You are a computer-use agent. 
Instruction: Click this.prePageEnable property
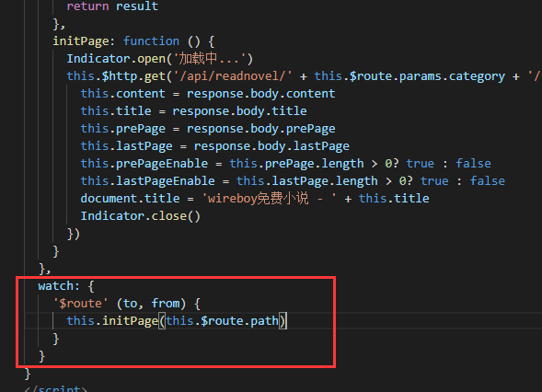tap(144, 164)
